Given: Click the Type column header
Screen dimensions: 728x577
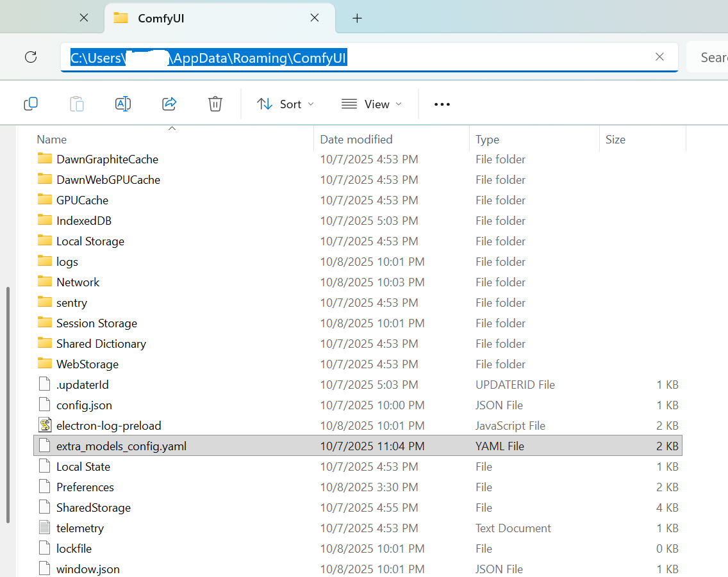Looking at the screenshot, I should point(487,140).
